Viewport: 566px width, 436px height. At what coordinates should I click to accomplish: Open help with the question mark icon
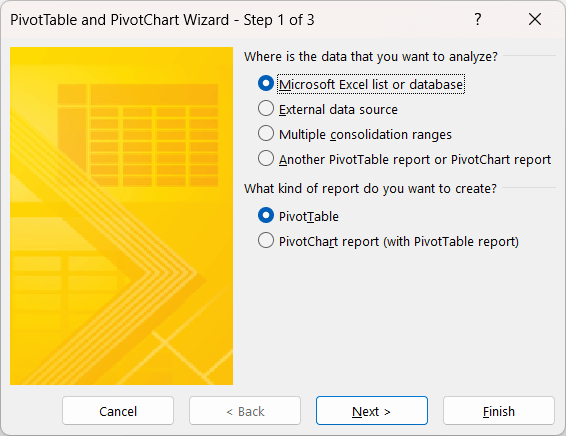click(x=478, y=19)
